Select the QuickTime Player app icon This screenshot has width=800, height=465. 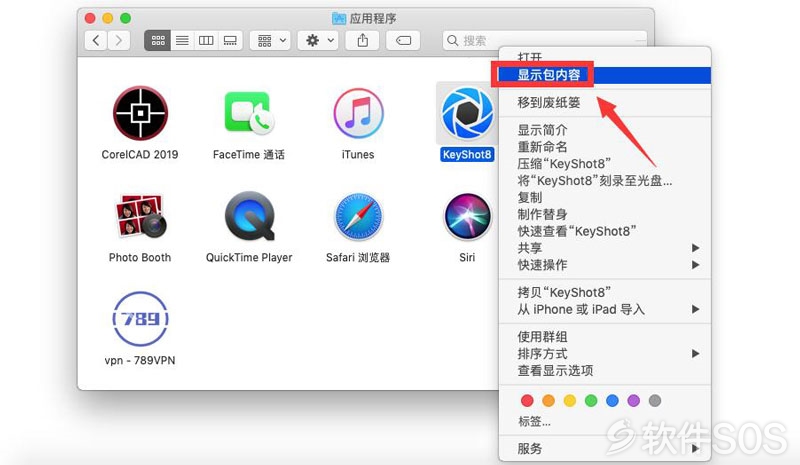[249, 216]
